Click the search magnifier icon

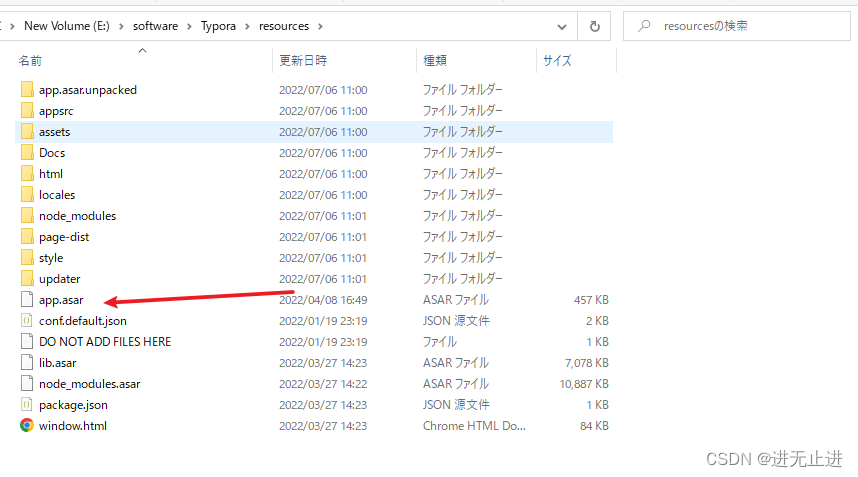click(x=645, y=26)
